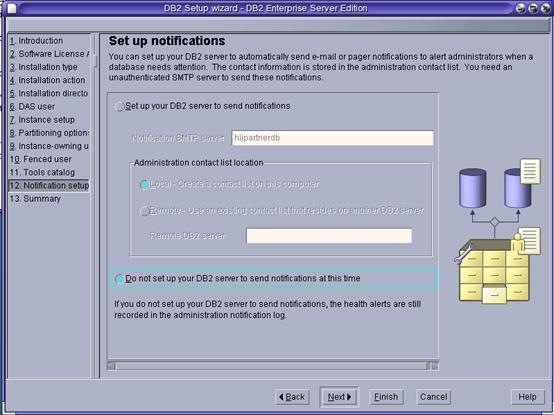Click the 'Set up notifications' heading
This screenshot has height=415, width=554.
click(167, 41)
